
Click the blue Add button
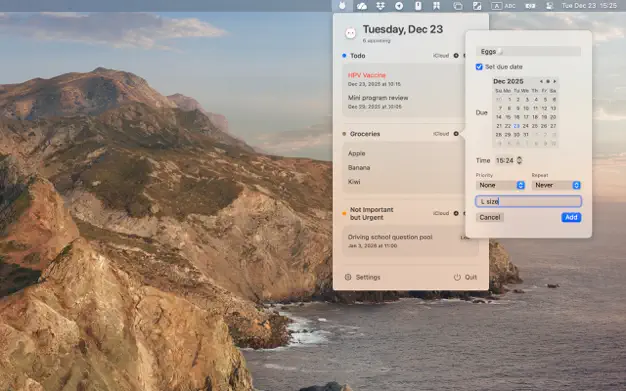coord(571,217)
